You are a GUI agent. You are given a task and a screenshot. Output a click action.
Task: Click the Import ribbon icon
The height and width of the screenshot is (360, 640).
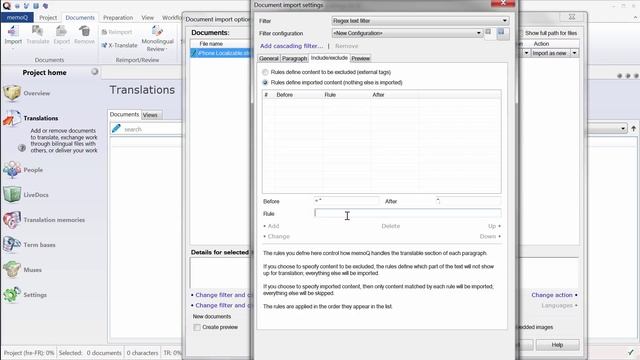(13, 31)
